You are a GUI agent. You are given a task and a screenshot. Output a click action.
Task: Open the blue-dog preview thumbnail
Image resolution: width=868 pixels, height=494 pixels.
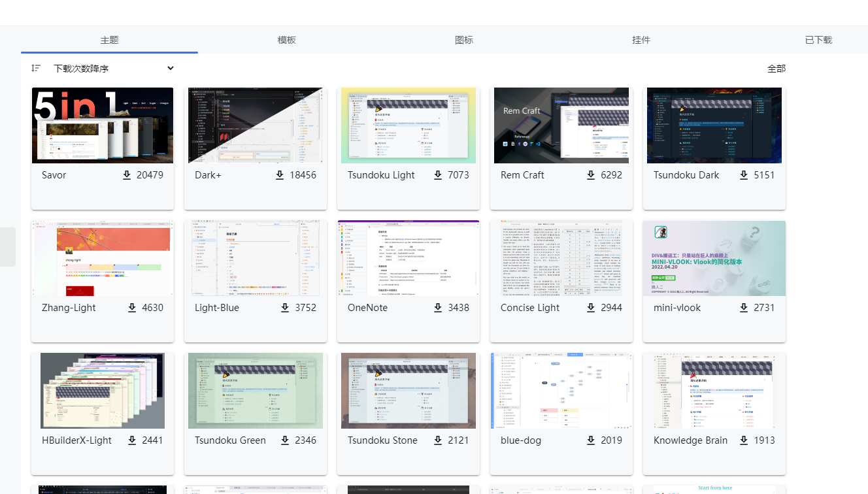(561, 391)
